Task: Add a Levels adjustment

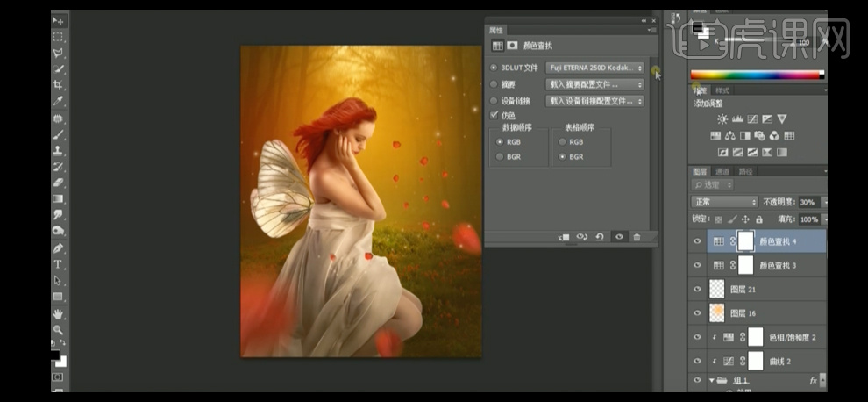Action: (737, 118)
